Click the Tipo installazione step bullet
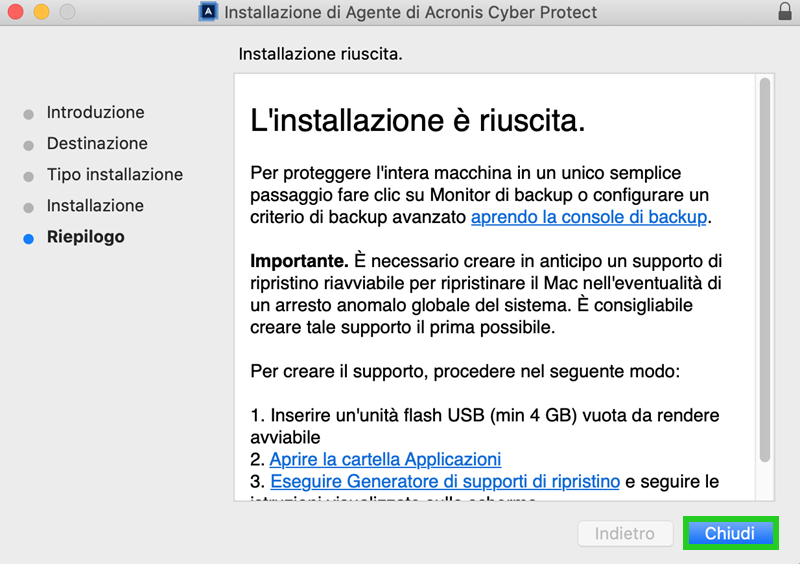 tap(29, 177)
